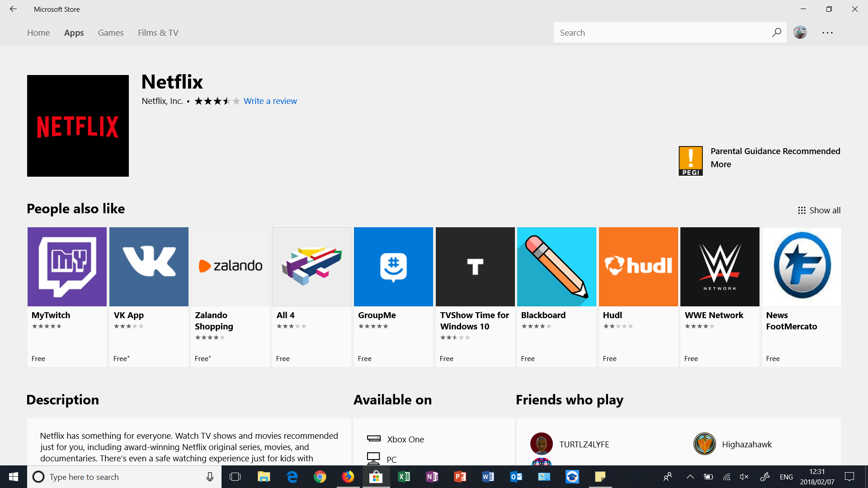Image resolution: width=868 pixels, height=488 pixels.
Task: Open Excel from the taskbar
Action: pyautogui.click(x=404, y=477)
